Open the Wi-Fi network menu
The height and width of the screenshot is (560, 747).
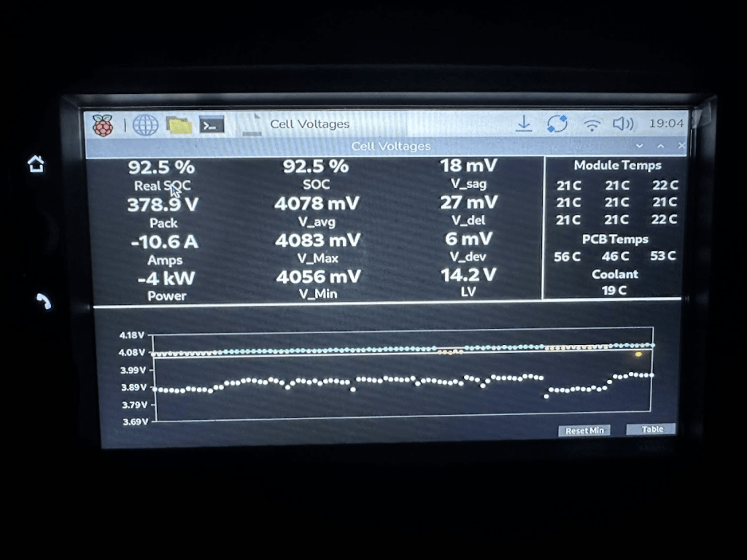pos(592,125)
